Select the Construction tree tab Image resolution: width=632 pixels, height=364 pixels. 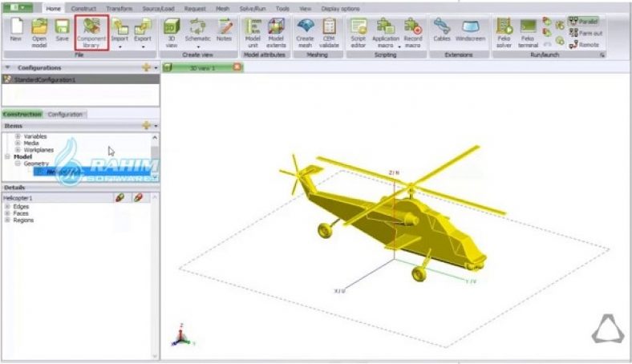22,115
